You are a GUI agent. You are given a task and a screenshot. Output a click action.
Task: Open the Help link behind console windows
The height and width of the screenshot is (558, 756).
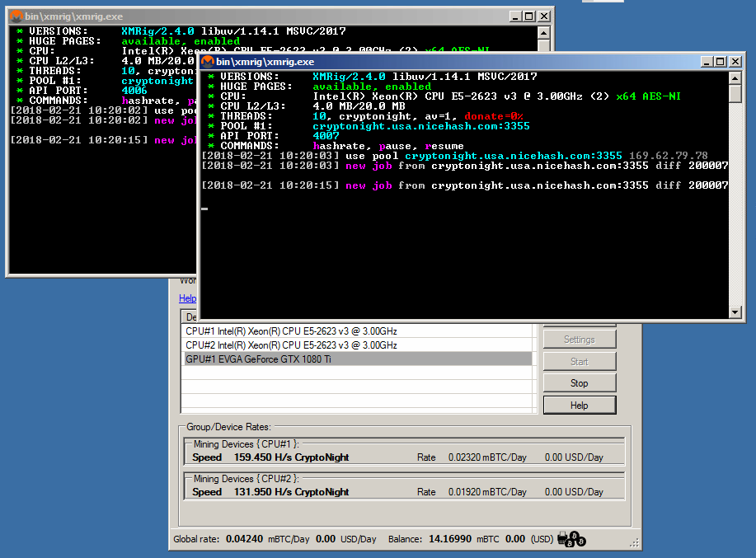[187, 298]
